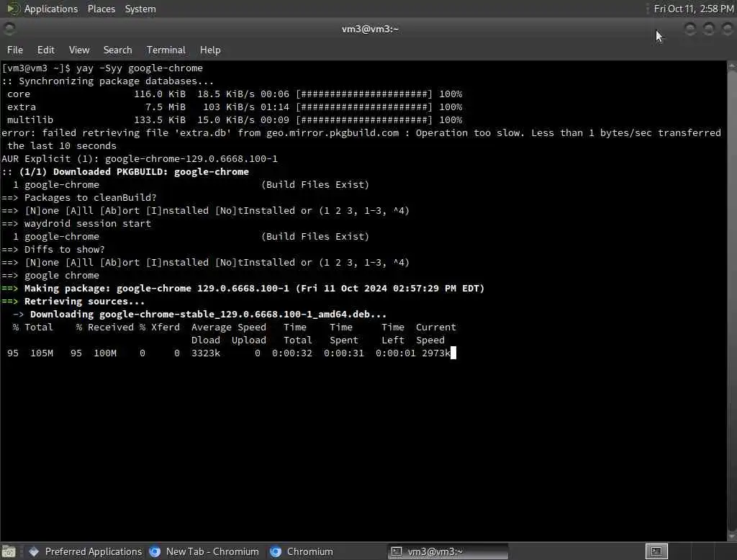Click the 'Diffs to show?' prompt
The height and width of the screenshot is (560, 737).
(x=53, y=250)
